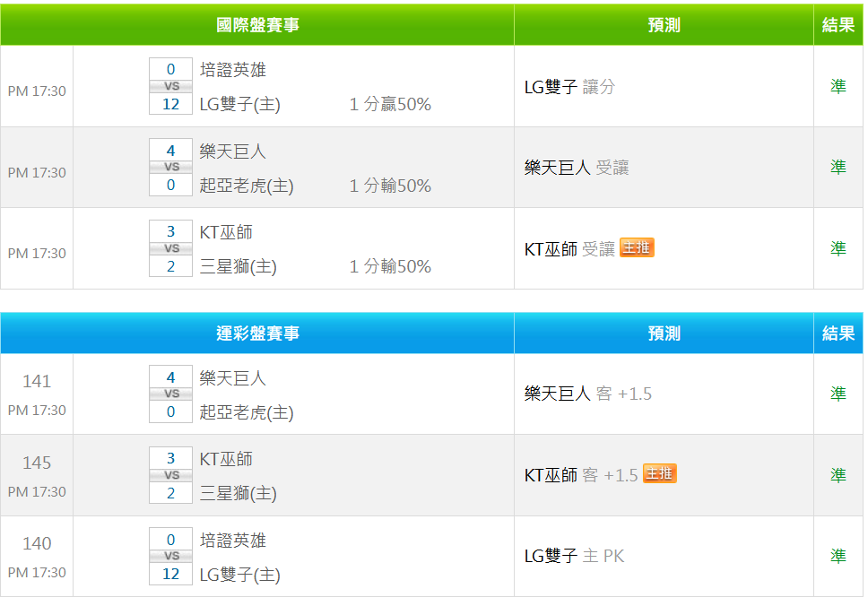Viewport: 868px width, 606px height.
Task: Click the 結果 column header in blue table
Action: click(838, 333)
